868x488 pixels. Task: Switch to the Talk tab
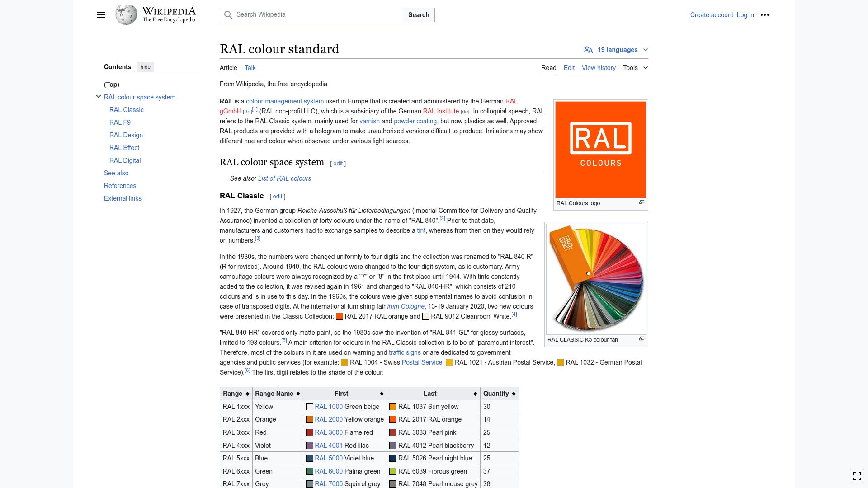250,68
